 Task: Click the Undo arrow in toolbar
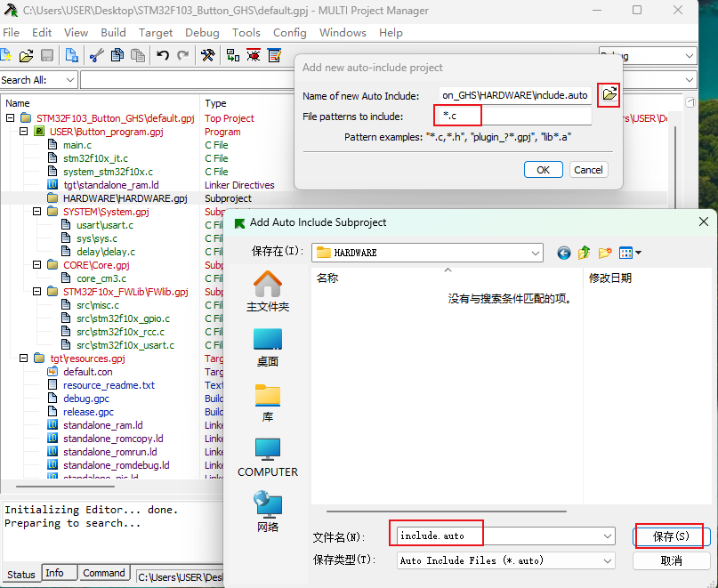(x=162, y=55)
